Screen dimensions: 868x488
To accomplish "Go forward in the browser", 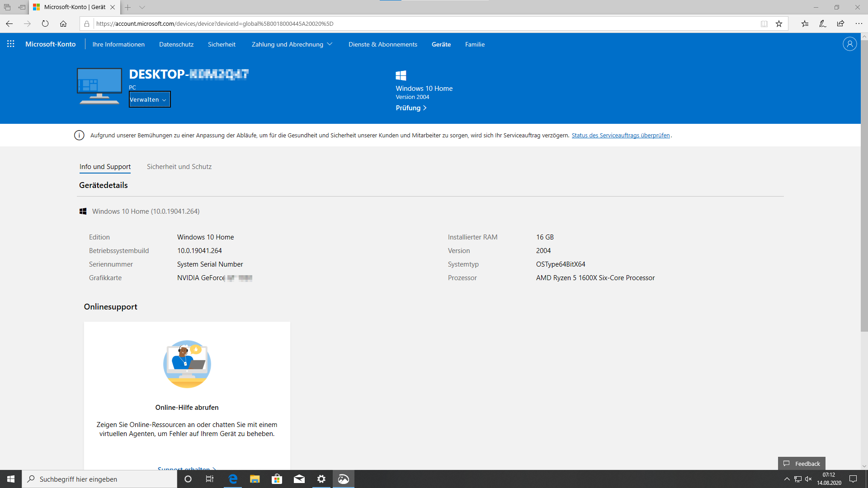I will tap(27, 23).
